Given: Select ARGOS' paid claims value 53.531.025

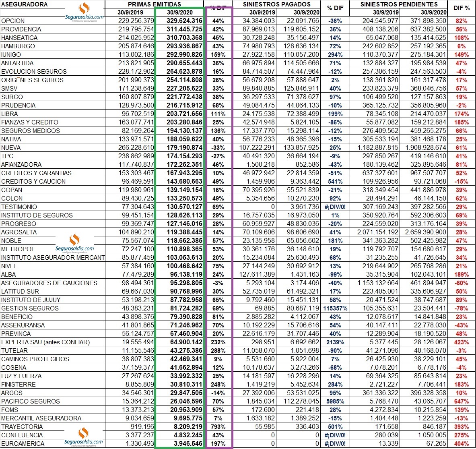Looking at the screenshot, I should click(303, 393).
